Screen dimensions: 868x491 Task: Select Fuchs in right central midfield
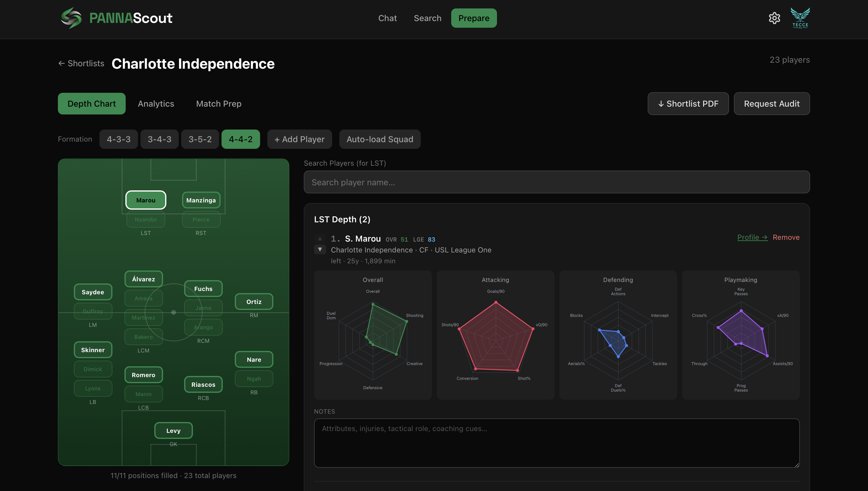203,289
